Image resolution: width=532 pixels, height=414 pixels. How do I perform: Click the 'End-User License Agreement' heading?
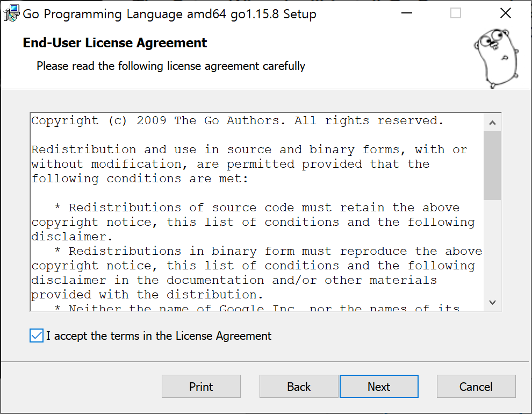(x=114, y=43)
